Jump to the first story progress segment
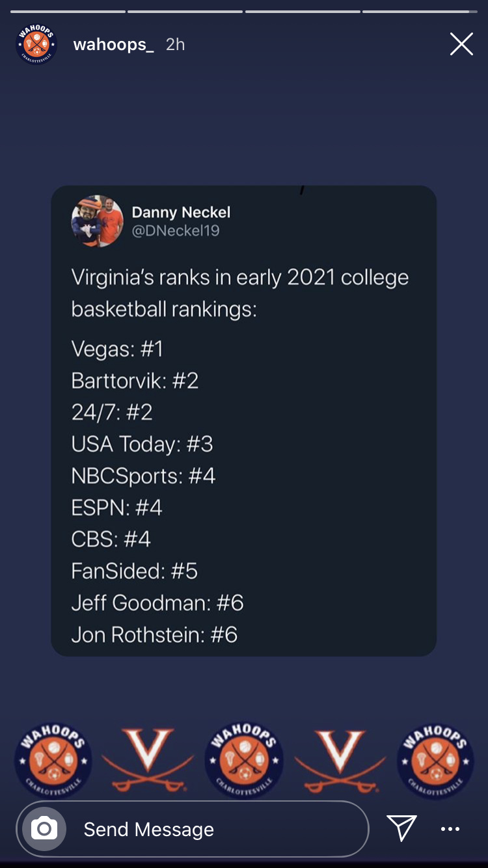This screenshot has width=488, height=868. click(x=68, y=11)
